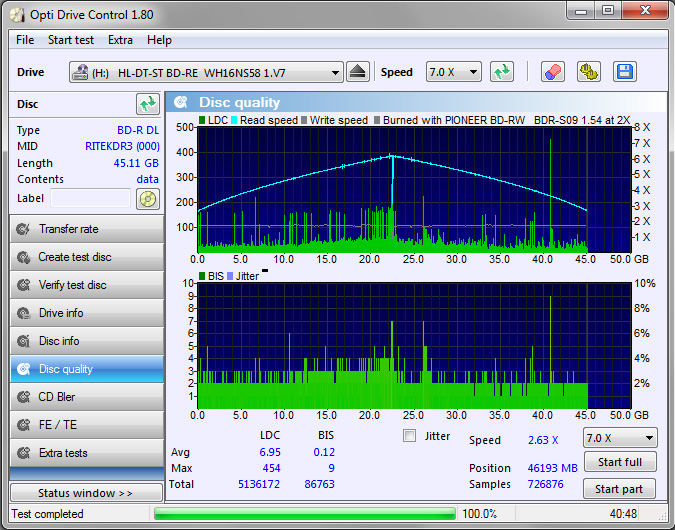Click the elapsed time 40:48

coord(623,514)
